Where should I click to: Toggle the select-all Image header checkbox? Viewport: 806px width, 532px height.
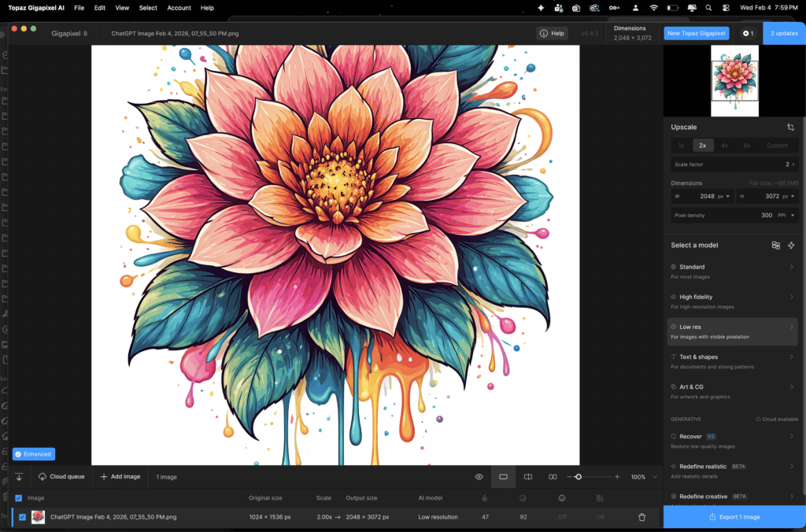[19, 498]
